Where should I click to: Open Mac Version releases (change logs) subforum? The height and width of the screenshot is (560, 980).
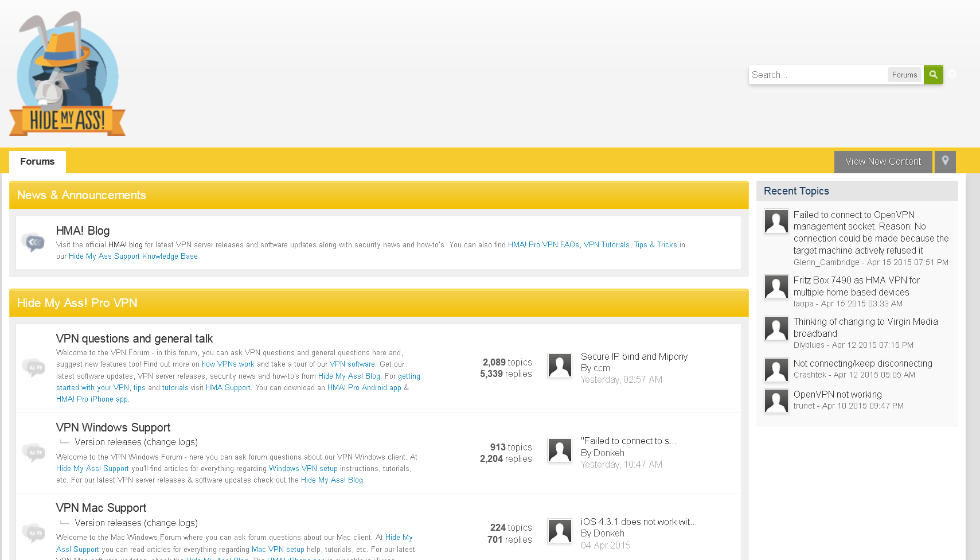136,523
